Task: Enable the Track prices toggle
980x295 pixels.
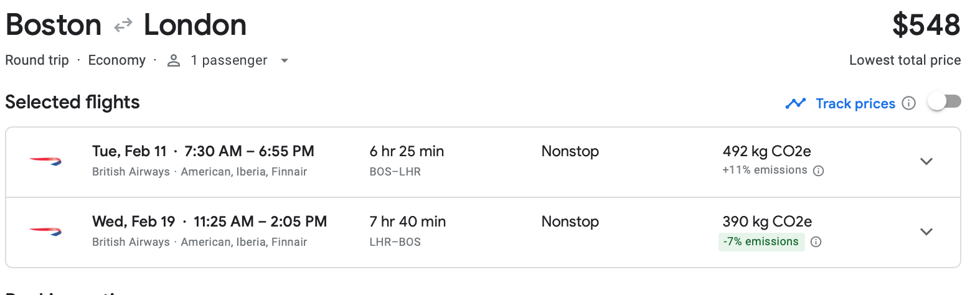Action: 944,102
